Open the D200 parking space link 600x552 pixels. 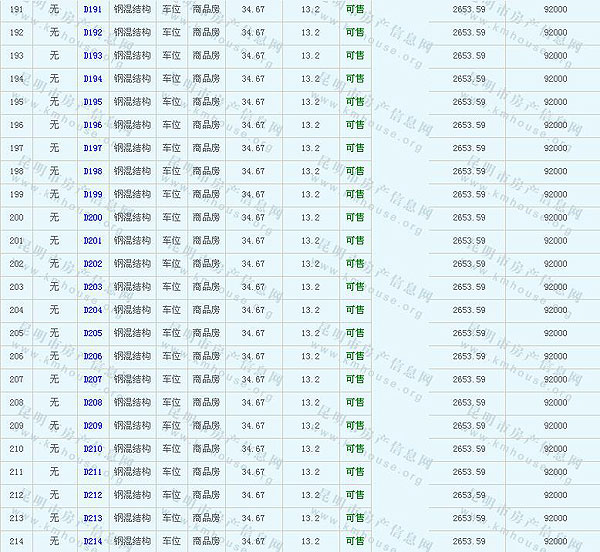93,217
